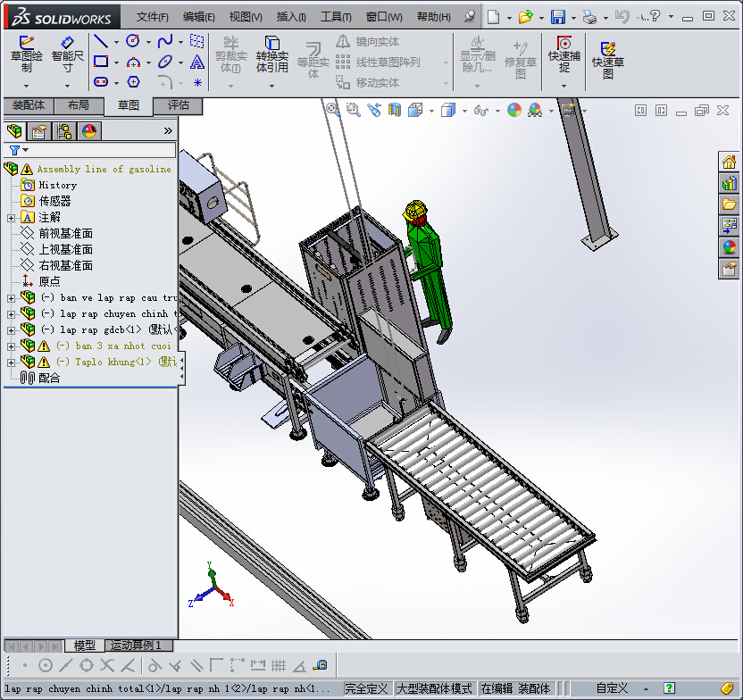Select the rectangle sketch tool

(x=101, y=62)
